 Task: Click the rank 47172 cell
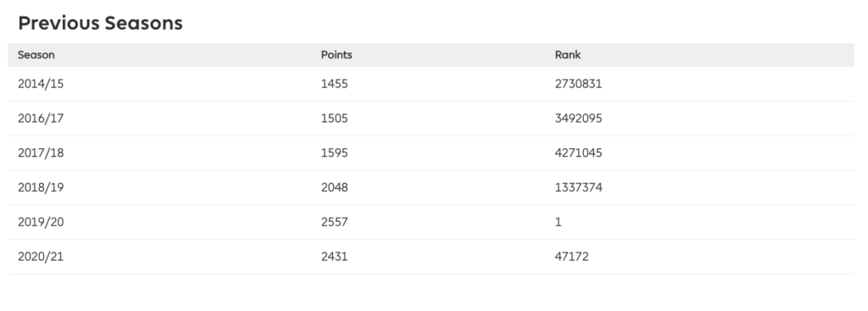[x=572, y=257]
